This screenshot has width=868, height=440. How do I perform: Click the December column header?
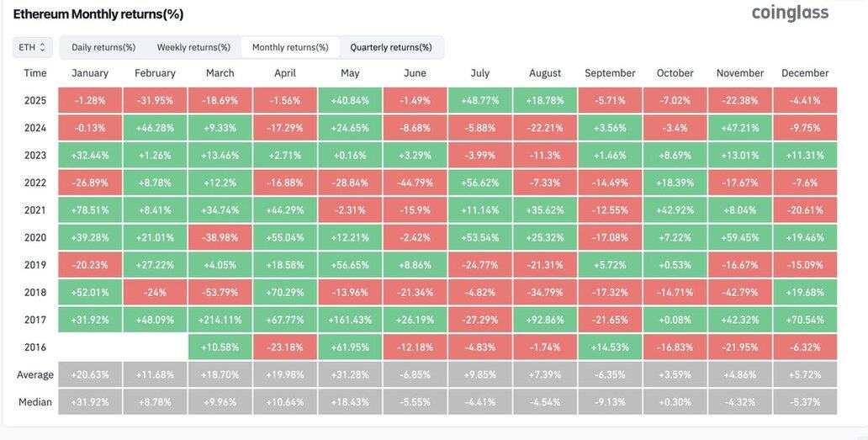pos(805,73)
